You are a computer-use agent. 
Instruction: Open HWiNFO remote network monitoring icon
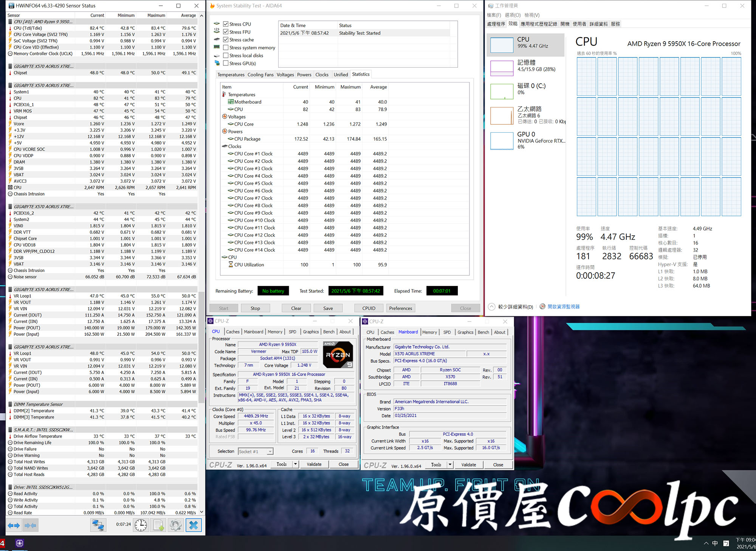tap(98, 525)
